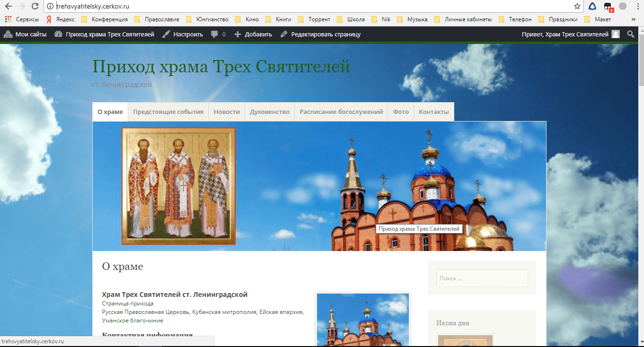Click the header banner image with saints icon

[x=319, y=186]
